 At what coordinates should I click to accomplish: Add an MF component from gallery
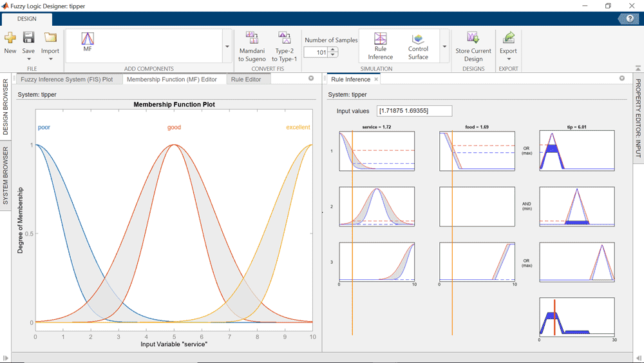(x=88, y=42)
